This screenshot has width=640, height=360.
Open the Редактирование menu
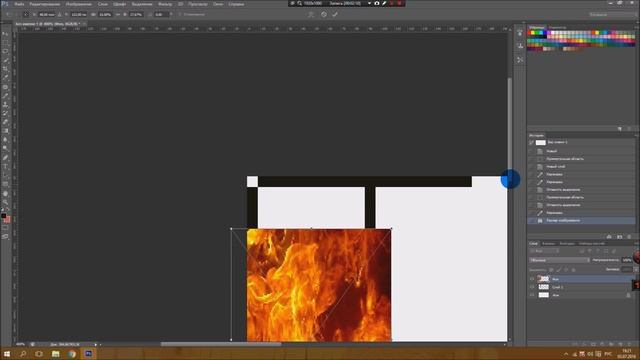coord(44,4)
